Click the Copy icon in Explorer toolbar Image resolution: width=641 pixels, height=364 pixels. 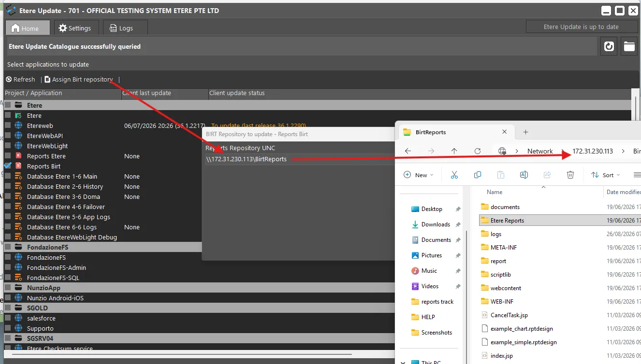[x=478, y=175]
